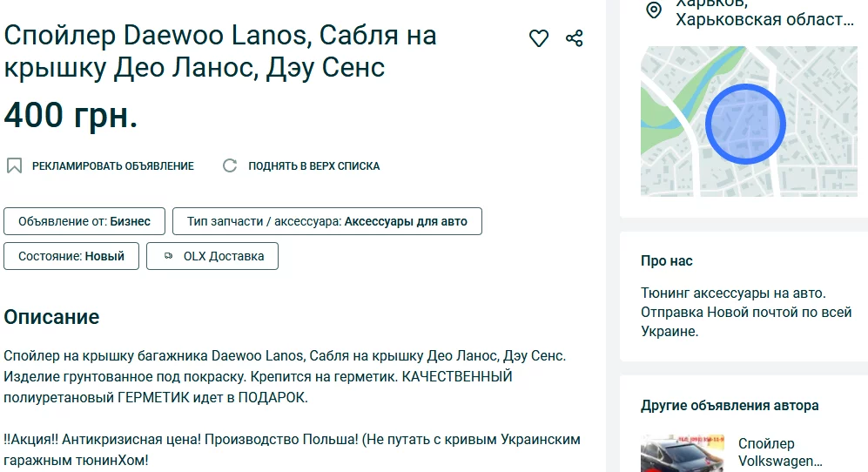Click the flag icon for advertising the listing

[x=14, y=165]
